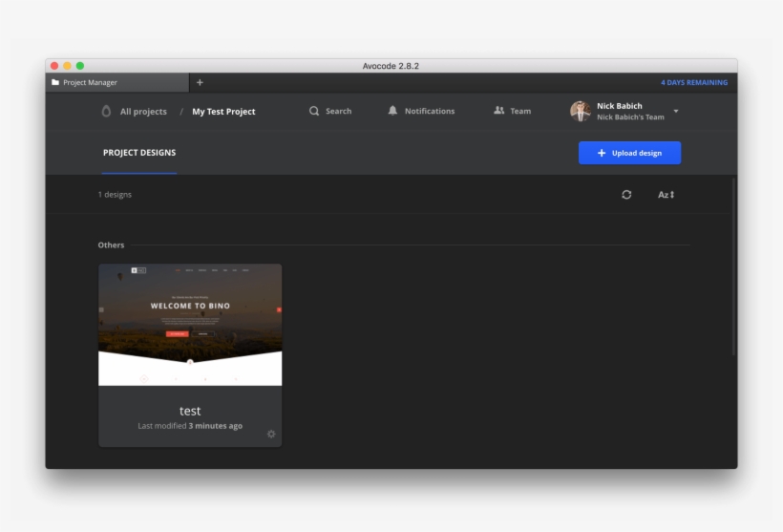Open Nick Babich's Team menu
783x532 pixels.
tap(630, 117)
